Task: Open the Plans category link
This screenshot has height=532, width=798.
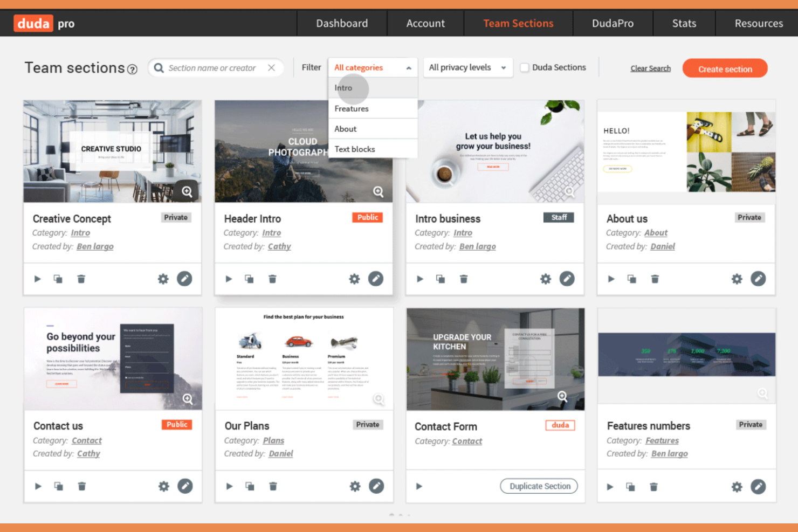Action: coord(273,440)
